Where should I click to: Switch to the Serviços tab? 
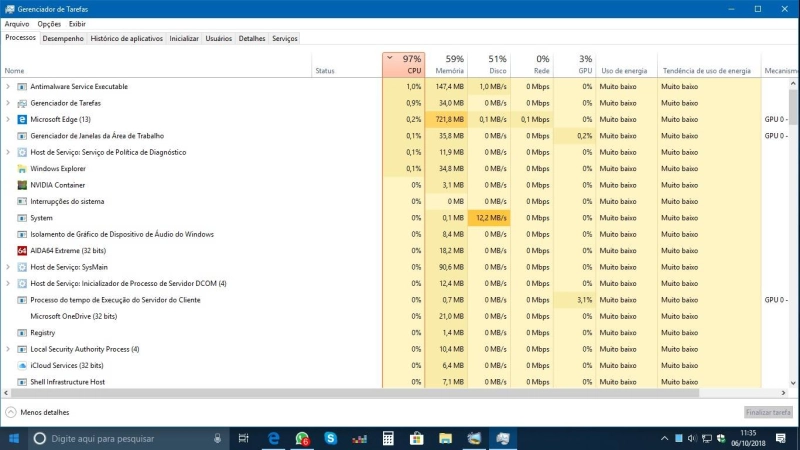click(x=285, y=38)
